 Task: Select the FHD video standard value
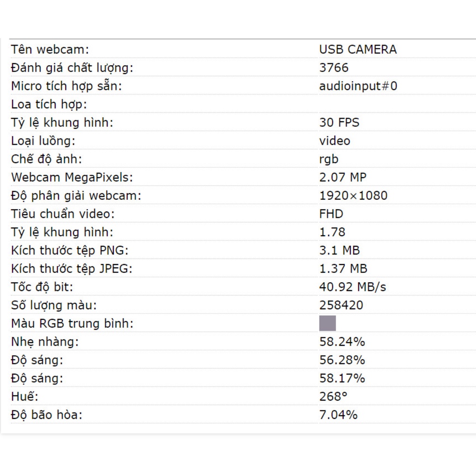point(331,214)
